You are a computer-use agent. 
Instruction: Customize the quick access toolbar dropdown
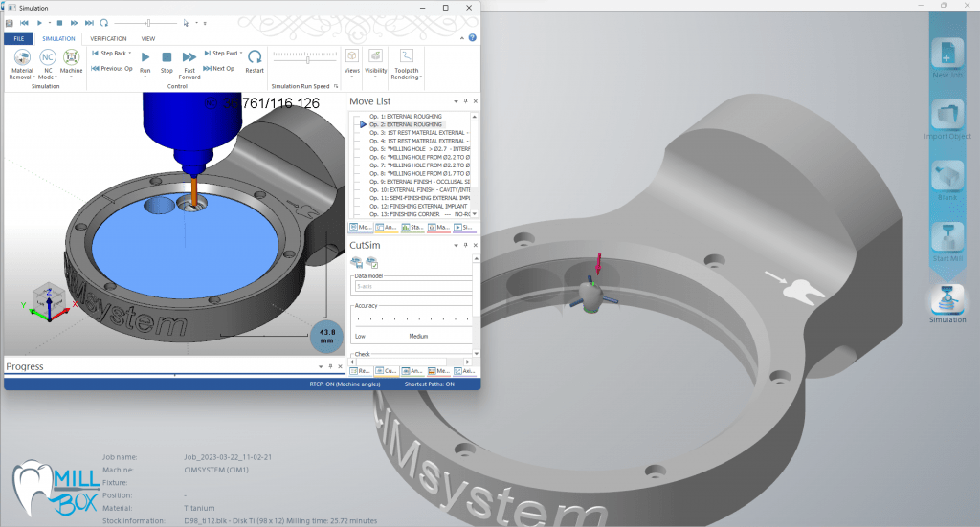pyautogui.click(x=205, y=24)
